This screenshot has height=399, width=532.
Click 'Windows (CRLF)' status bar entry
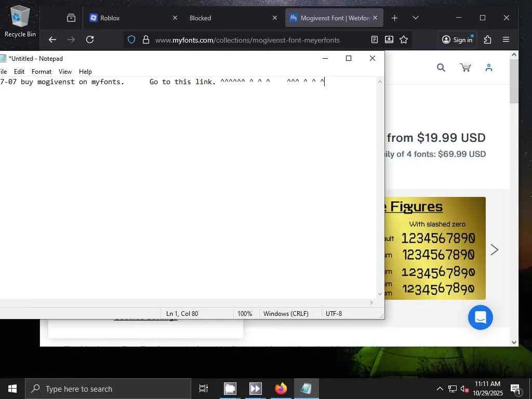tap(286, 313)
